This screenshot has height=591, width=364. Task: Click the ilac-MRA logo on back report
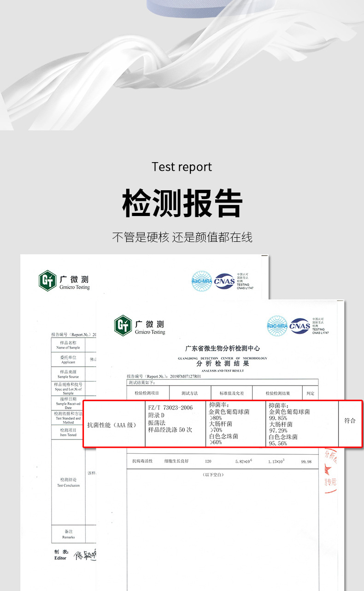coord(201,281)
